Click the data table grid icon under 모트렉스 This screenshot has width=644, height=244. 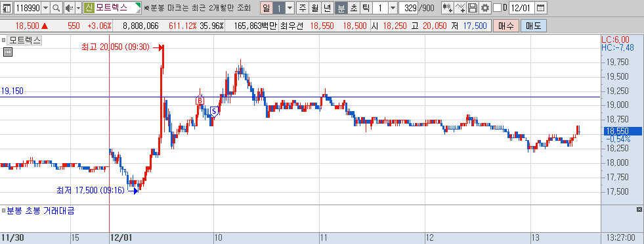[7, 52]
